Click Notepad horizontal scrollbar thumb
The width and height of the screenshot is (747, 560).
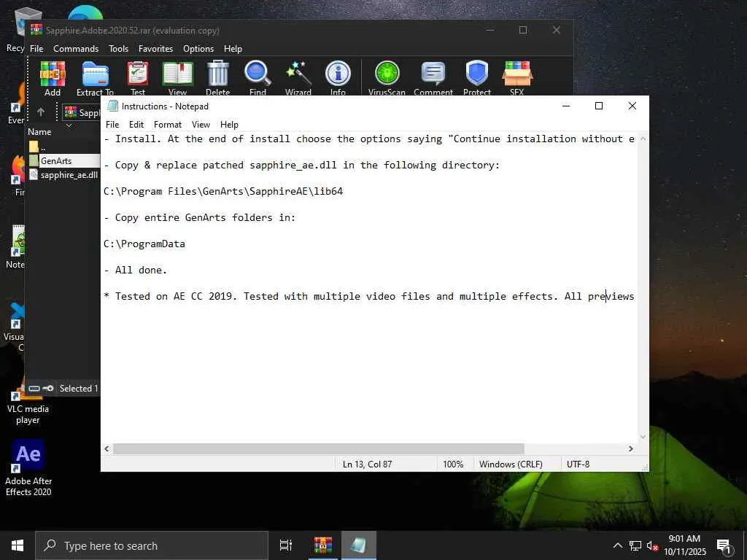point(318,448)
